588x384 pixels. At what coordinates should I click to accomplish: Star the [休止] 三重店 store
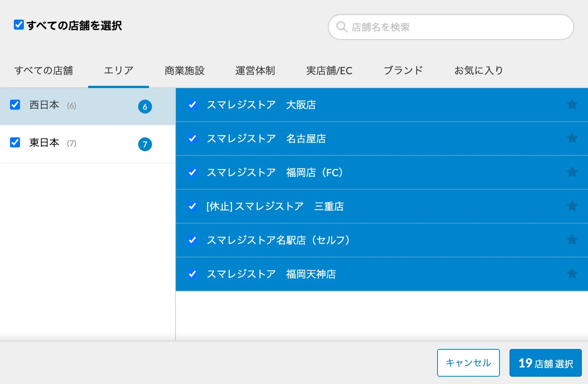click(x=572, y=206)
